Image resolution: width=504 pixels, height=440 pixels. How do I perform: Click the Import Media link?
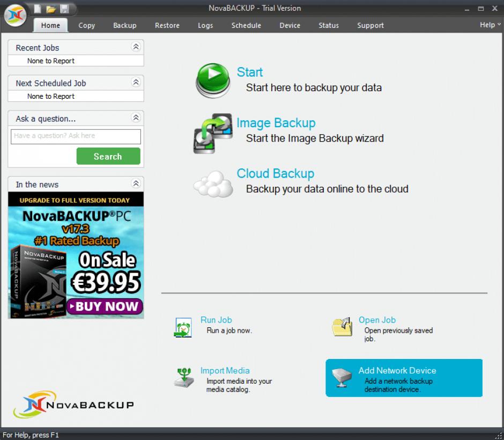click(225, 371)
